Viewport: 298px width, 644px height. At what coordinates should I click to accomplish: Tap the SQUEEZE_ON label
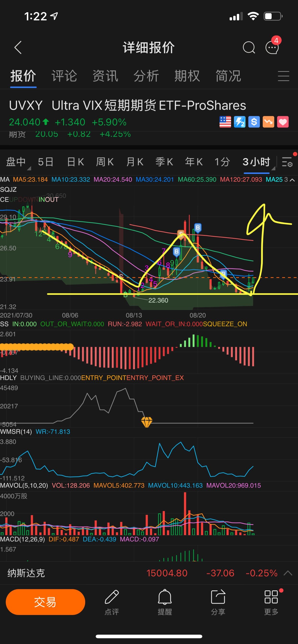(225, 324)
